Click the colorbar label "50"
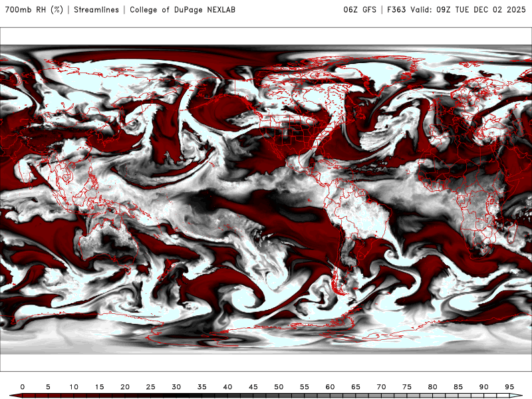 (279, 387)
